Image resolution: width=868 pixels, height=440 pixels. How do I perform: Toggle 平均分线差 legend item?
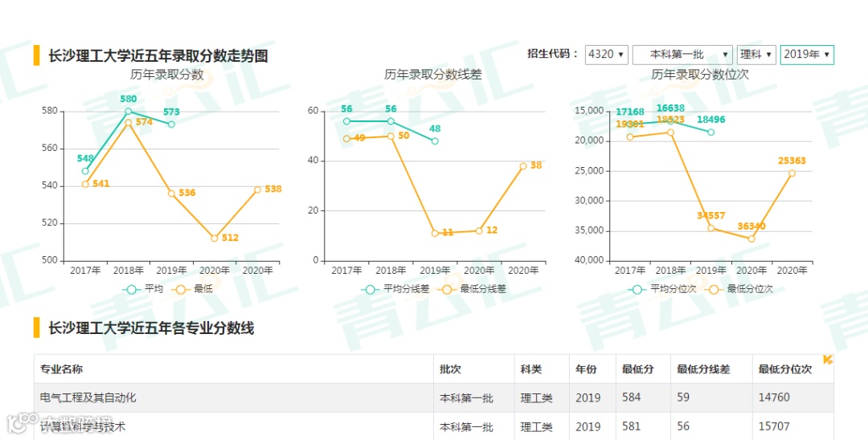pos(395,289)
